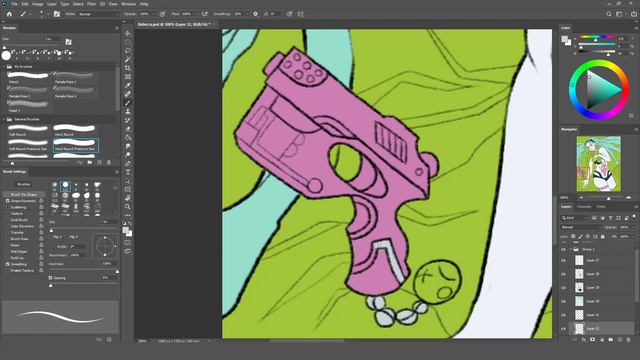The height and width of the screenshot is (360, 640).
Task: Open layer blend mode Normal dropdown
Action: click(581, 227)
